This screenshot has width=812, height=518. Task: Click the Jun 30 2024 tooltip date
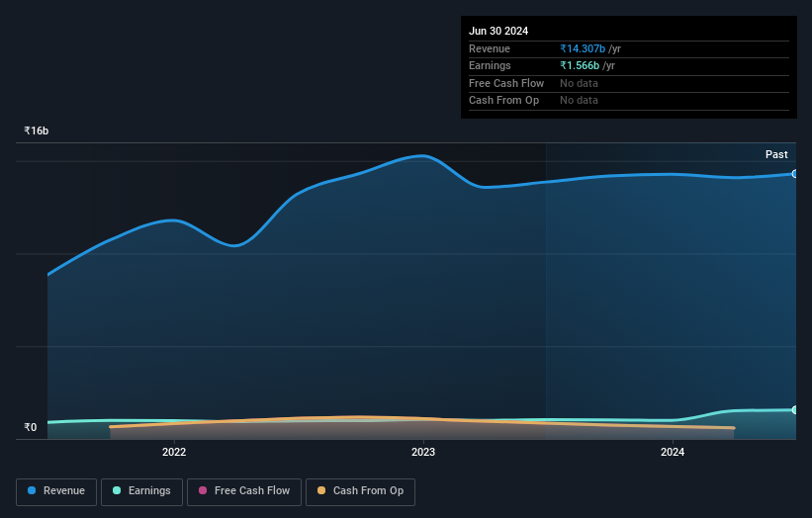click(x=498, y=31)
